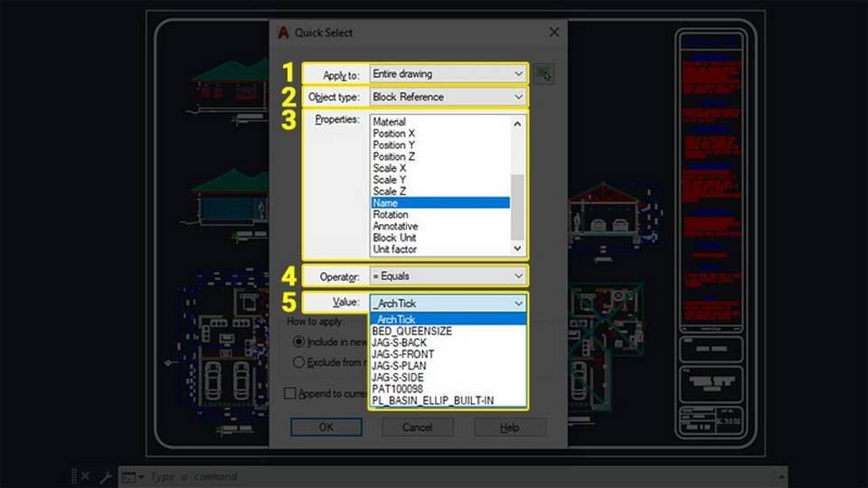The image size is (868, 488).
Task: Open the Operator dropdown
Action: pos(448,276)
